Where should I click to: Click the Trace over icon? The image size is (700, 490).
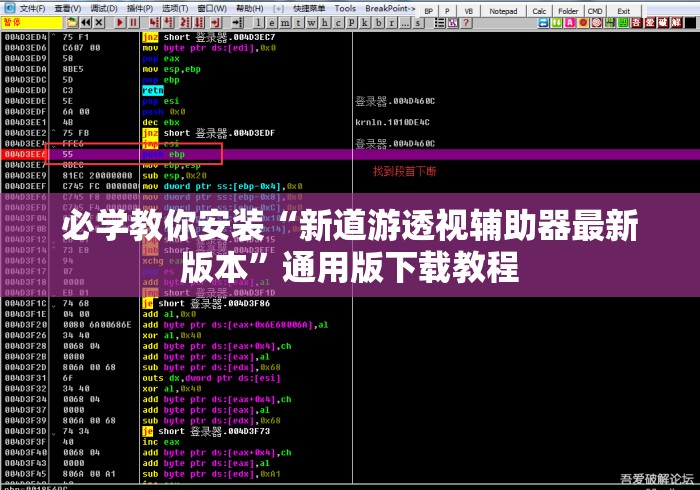tap(199, 22)
